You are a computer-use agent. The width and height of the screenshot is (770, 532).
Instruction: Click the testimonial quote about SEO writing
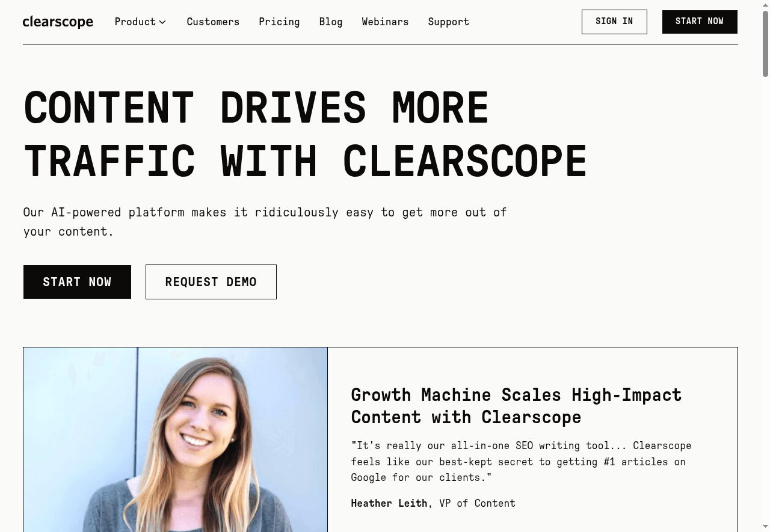(x=521, y=462)
